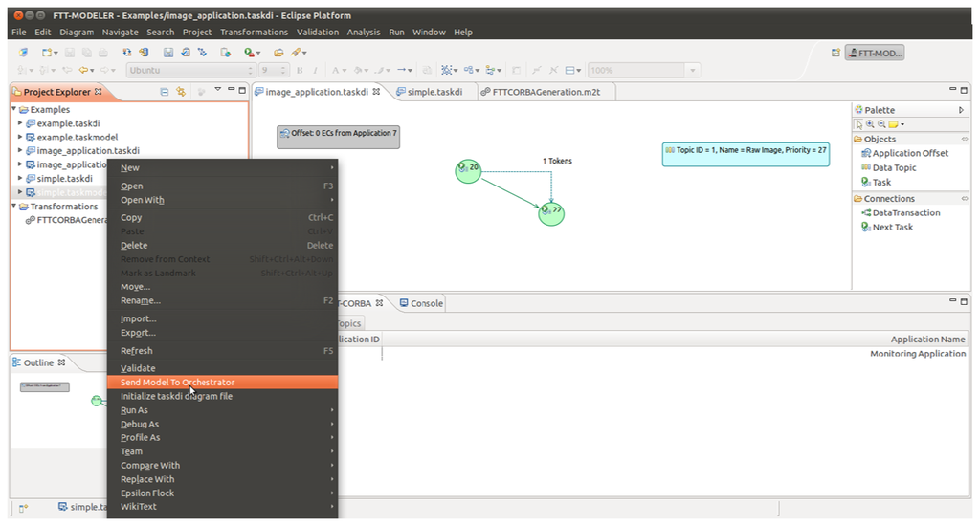Collapse the Transformations folder

pyautogui.click(x=14, y=207)
